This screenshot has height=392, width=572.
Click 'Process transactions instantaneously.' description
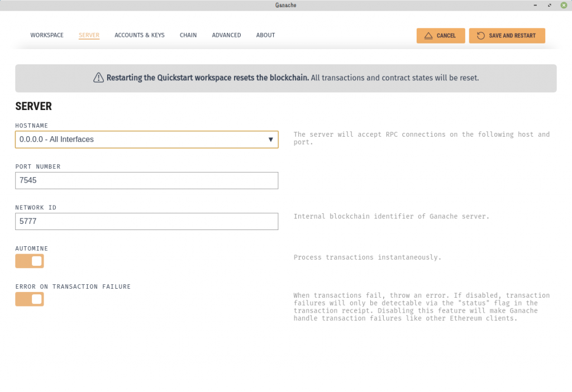(x=368, y=257)
